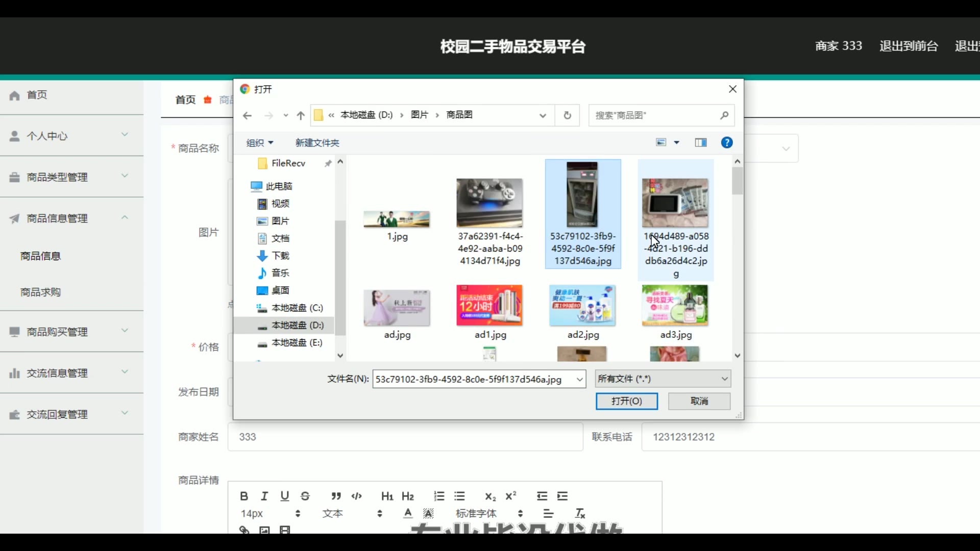Open the 首页 sidebar item

click(71, 95)
